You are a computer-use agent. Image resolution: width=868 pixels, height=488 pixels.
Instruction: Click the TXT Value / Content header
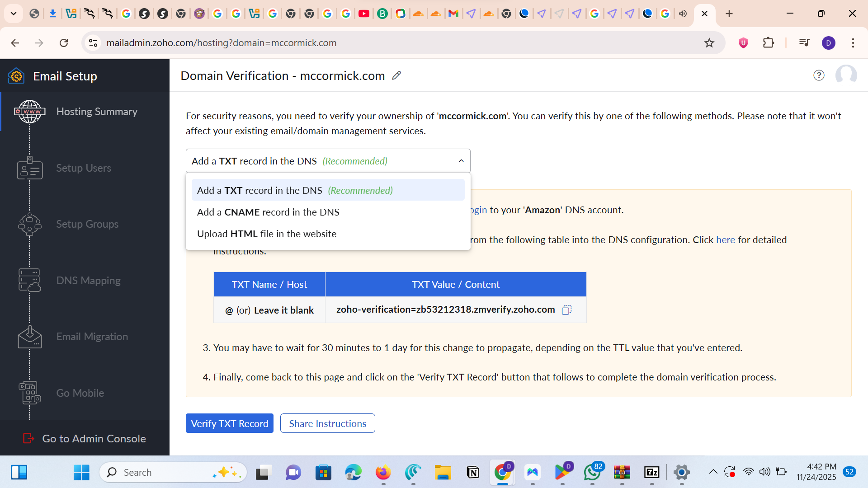[x=456, y=284]
